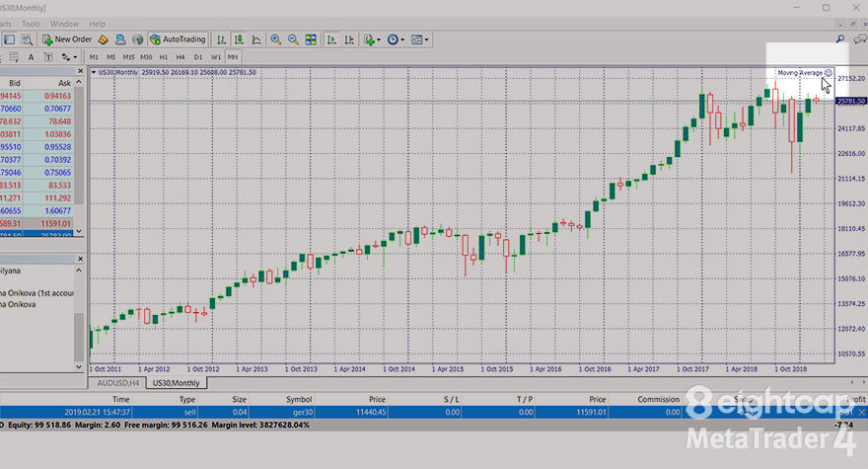Open the Periods dropdown arrow

pos(402,39)
